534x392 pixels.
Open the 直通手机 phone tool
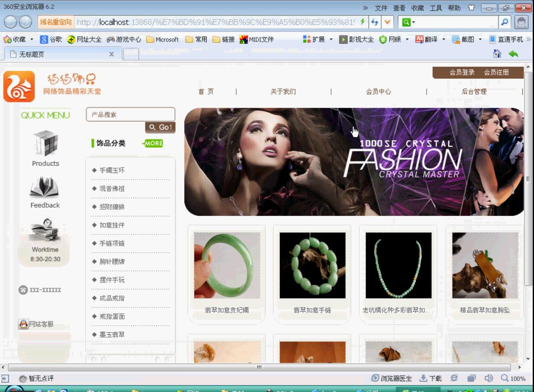tap(506, 39)
